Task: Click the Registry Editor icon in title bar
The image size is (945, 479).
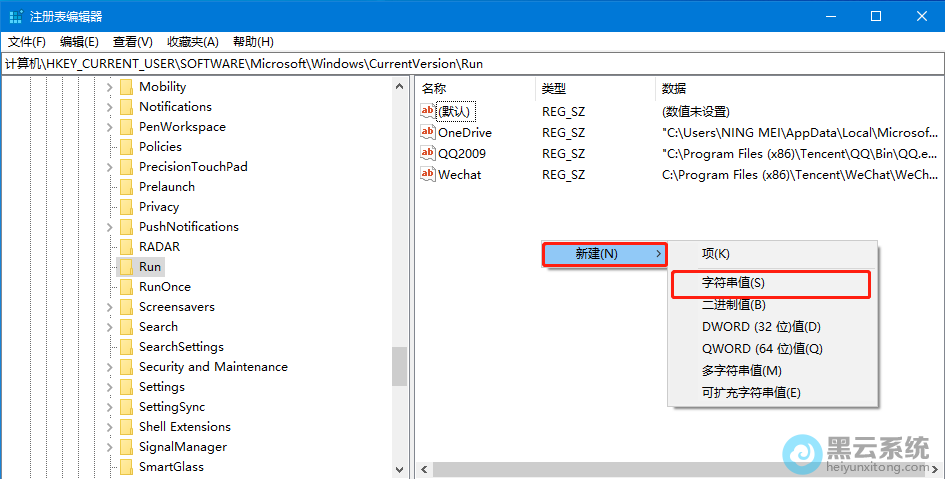Action: click(16, 16)
